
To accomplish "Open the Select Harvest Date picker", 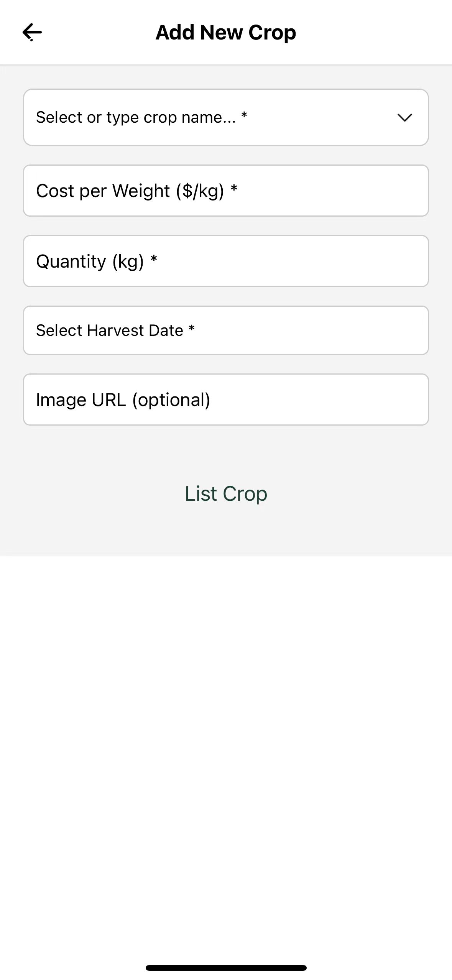I will [x=226, y=331].
